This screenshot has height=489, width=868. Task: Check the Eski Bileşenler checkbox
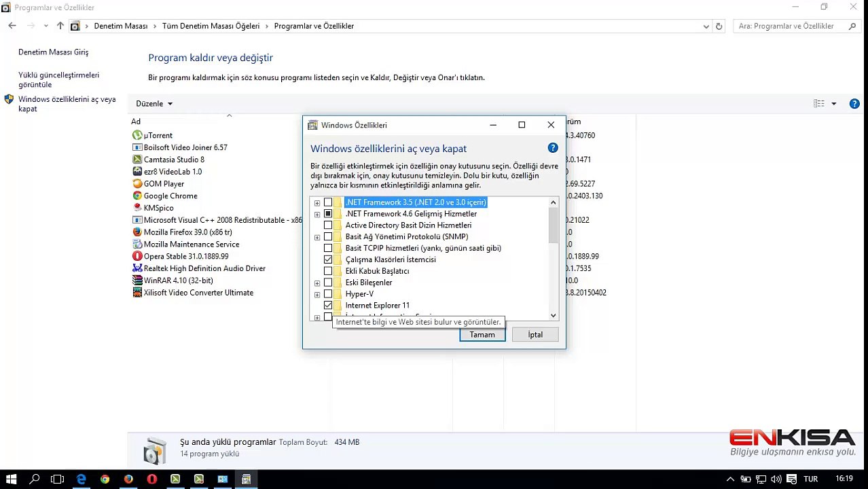[x=328, y=283]
